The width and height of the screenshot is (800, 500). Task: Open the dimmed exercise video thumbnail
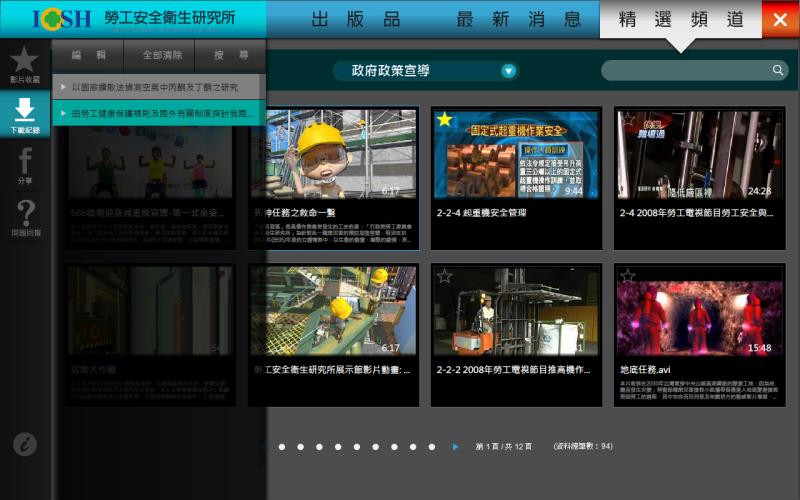[150, 162]
